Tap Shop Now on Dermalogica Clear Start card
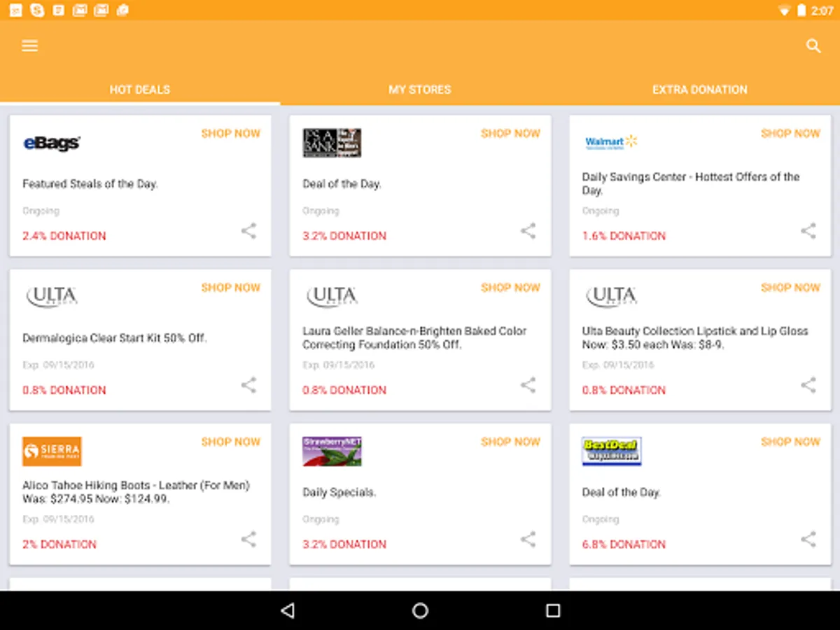The height and width of the screenshot is (630, 840). (x=231, y=288)
